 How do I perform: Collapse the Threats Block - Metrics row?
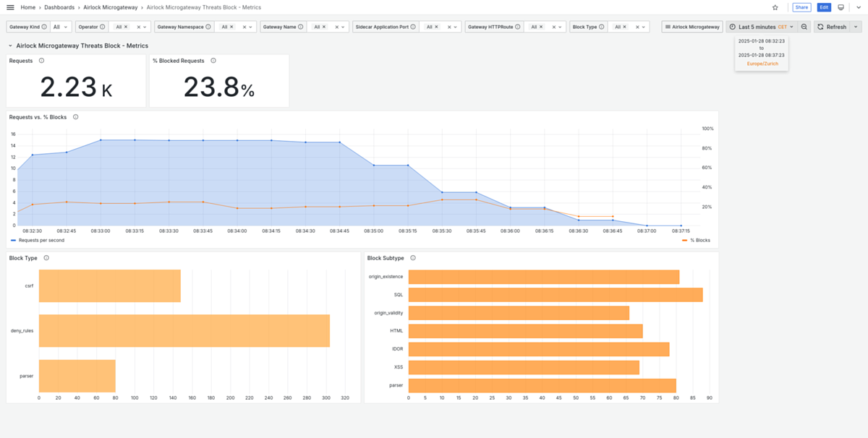pyautogui.click(x=10, y=46)
